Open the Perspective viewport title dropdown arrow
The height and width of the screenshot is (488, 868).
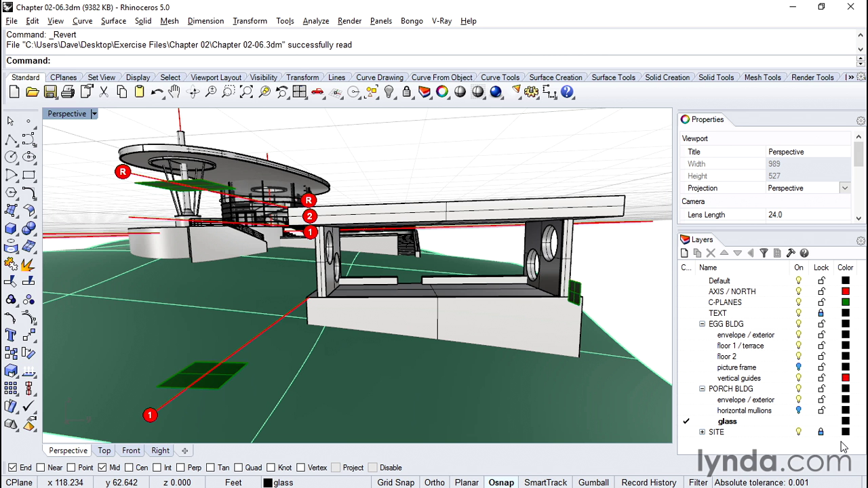click(94, 114)
